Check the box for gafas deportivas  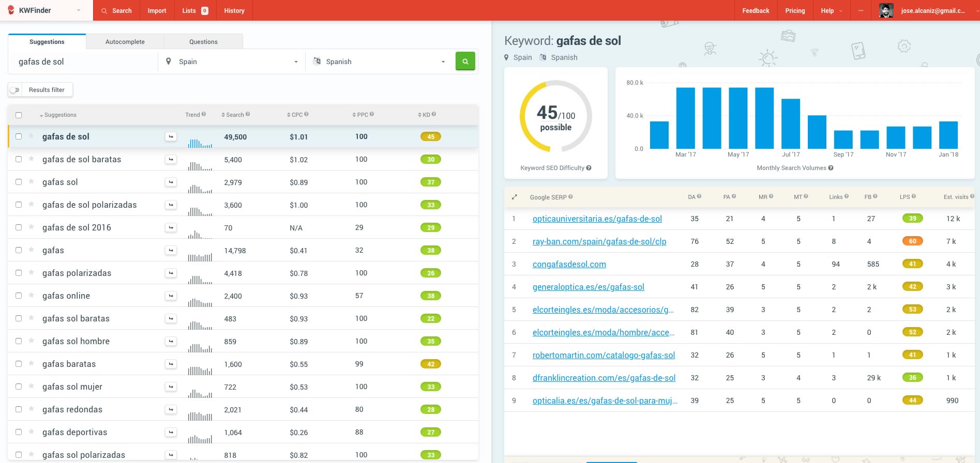(x=19, y=432)
